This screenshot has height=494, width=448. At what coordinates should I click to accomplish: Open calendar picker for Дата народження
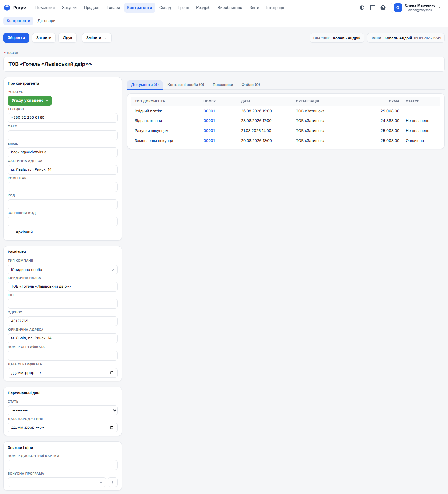pyautogui.click(x=112, y=427)
